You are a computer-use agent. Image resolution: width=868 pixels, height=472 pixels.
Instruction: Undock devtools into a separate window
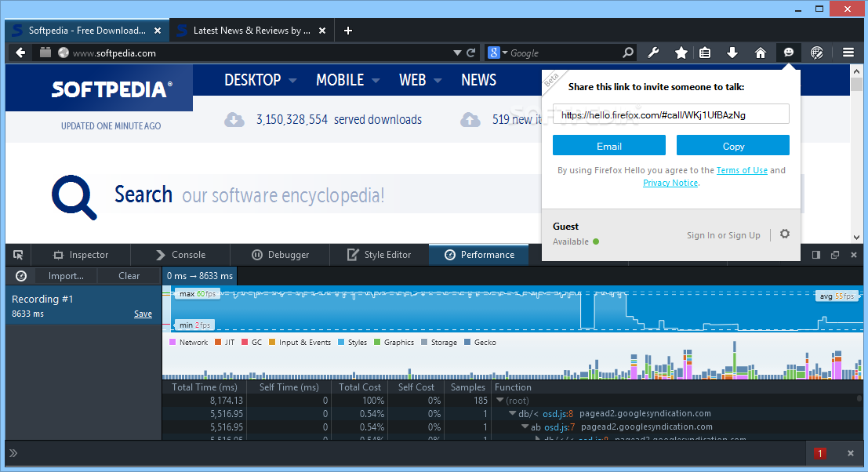(835, 255)
